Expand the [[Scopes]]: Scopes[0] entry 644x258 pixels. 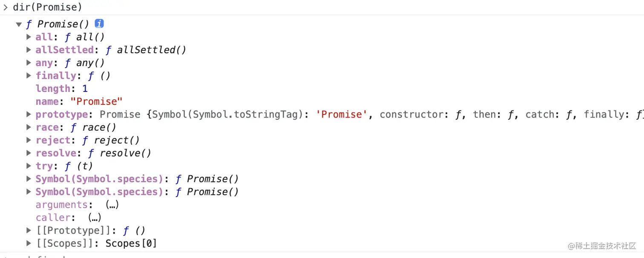(29, 243)
